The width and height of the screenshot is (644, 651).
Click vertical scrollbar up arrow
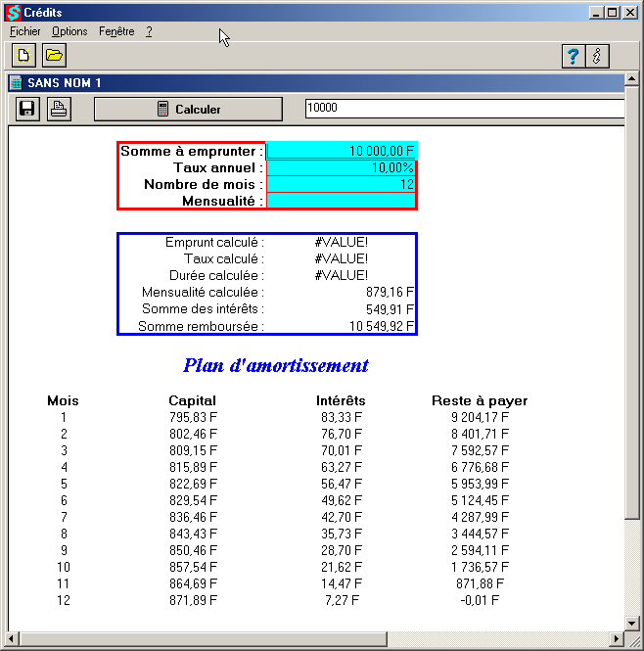coord(632,78)
